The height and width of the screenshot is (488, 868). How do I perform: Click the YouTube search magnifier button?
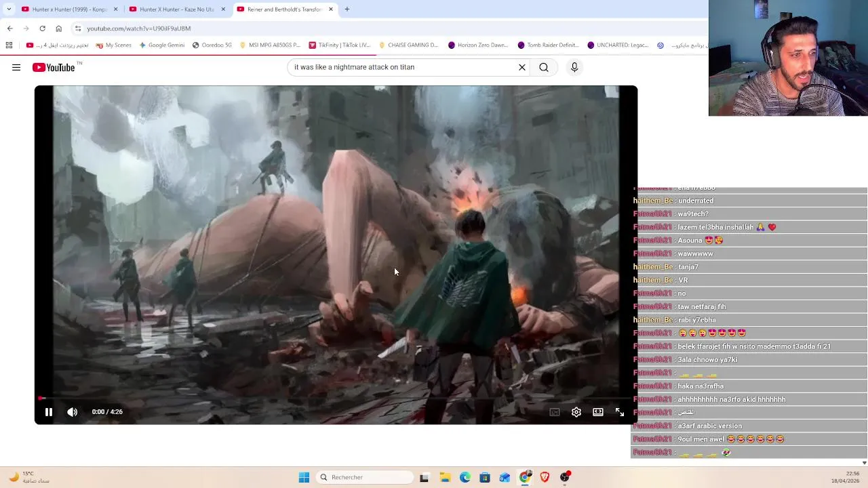pos(544,67)
